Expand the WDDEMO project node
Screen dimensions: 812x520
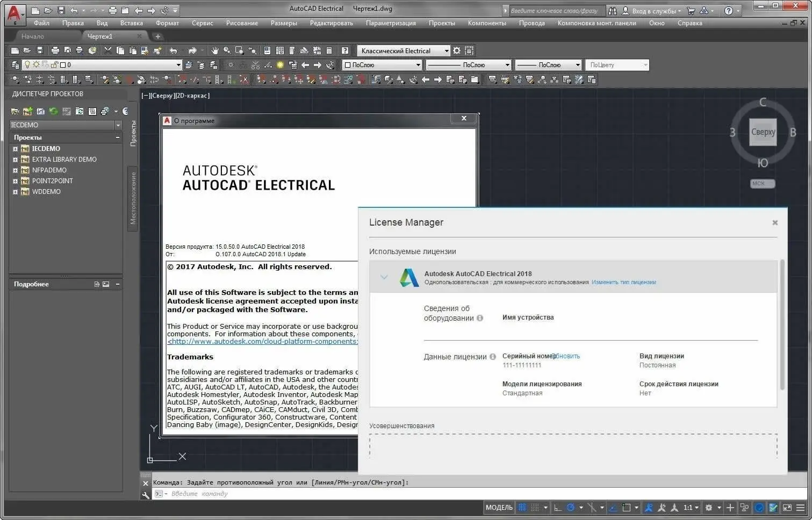15,192
